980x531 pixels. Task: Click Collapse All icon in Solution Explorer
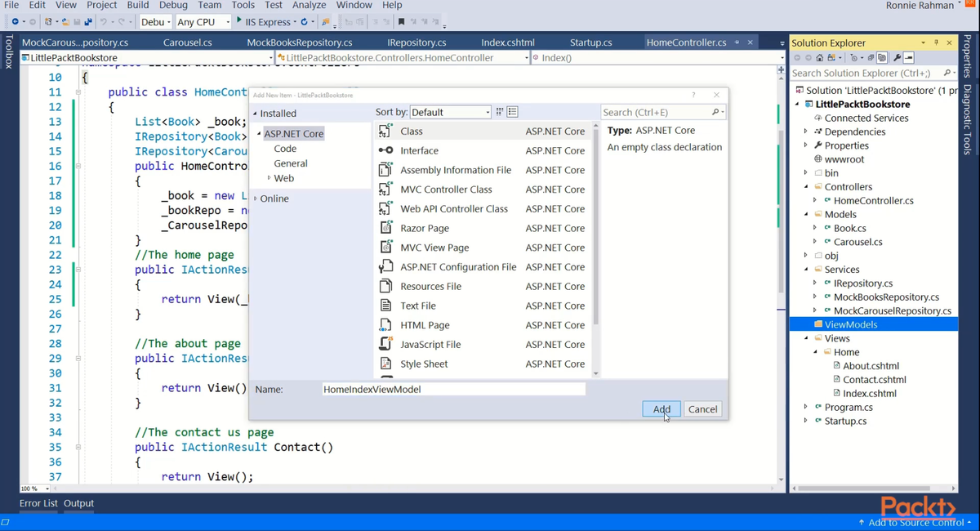871,58
